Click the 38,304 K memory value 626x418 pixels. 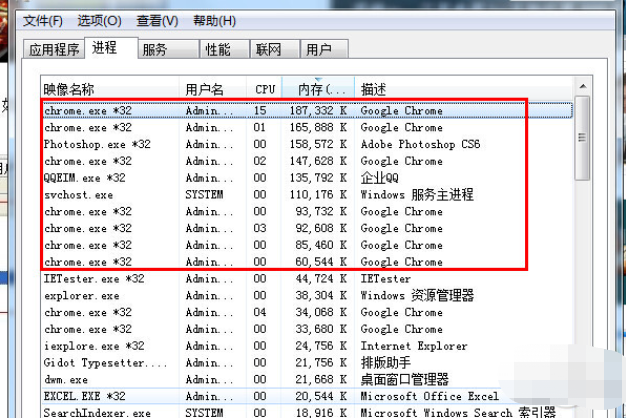321,295
